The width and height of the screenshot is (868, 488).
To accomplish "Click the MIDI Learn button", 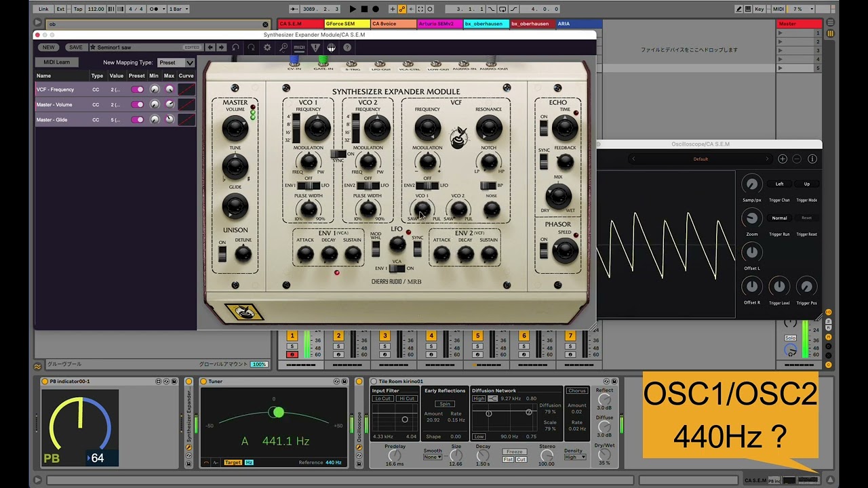I will click(x=56, y=62).
